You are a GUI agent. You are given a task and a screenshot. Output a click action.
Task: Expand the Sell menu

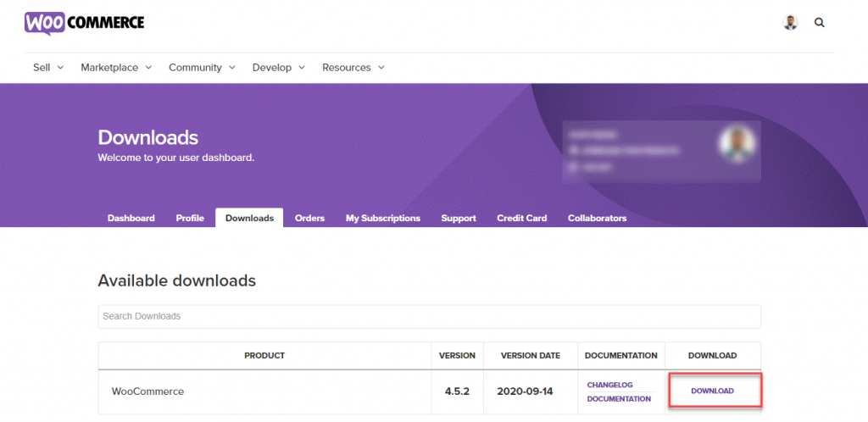(x=48, y=68)
